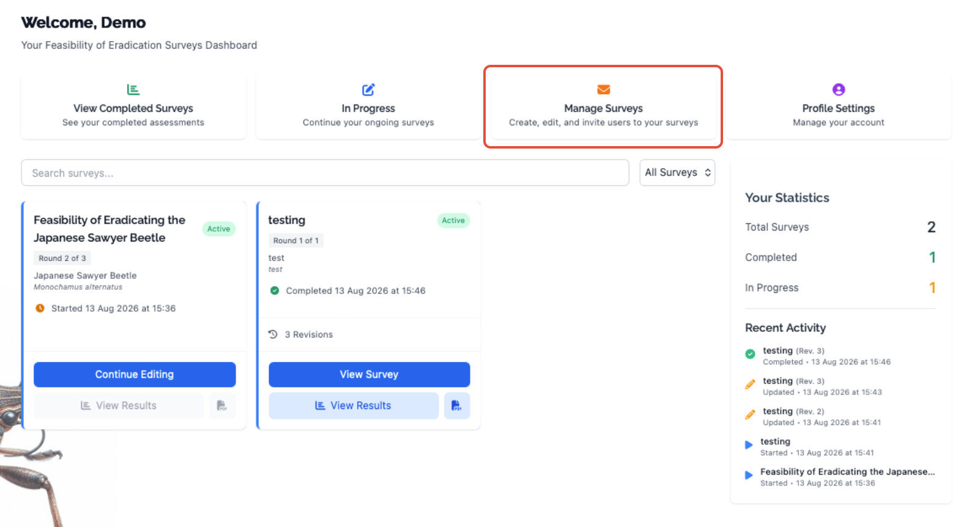
Task: Click green completed check icon in Recent Activity
Action: [x=750, y=354]
